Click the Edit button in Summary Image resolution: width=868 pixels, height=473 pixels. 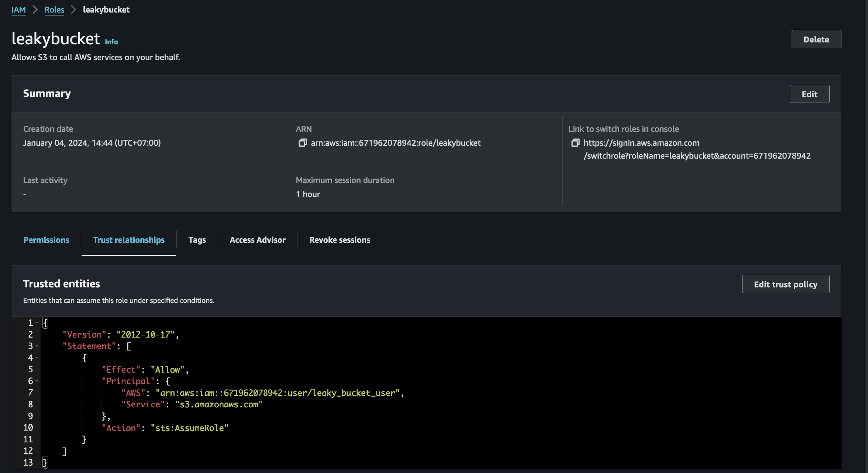tap(809, 94)
